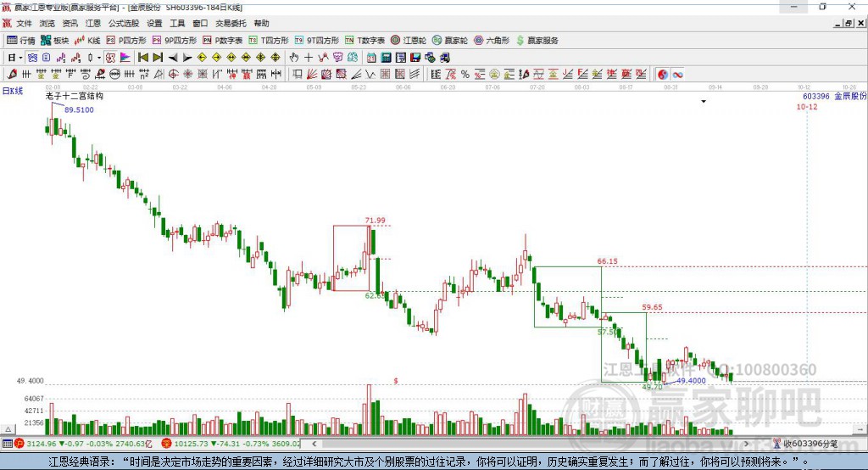
Task: Open the 9P四方形 tool
Action: [175, 41]
